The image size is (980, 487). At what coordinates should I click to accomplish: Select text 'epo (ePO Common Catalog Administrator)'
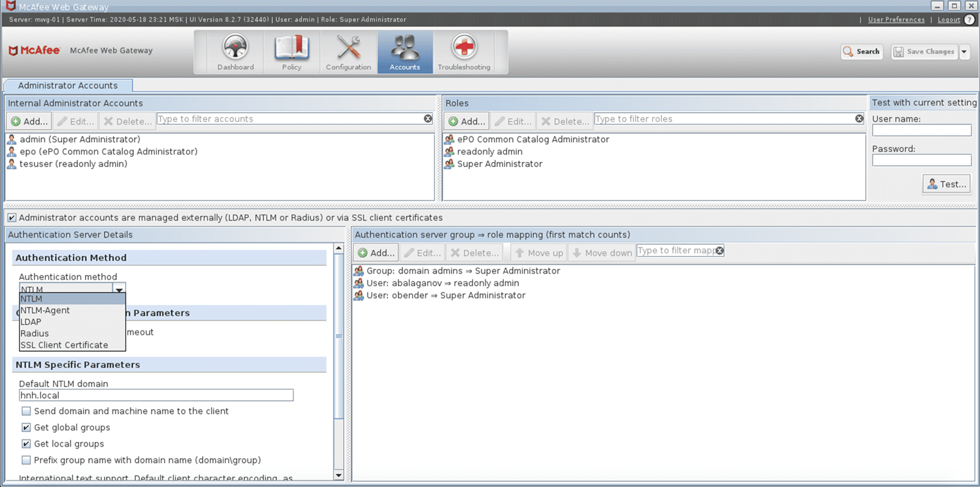[x=108, y=152]
